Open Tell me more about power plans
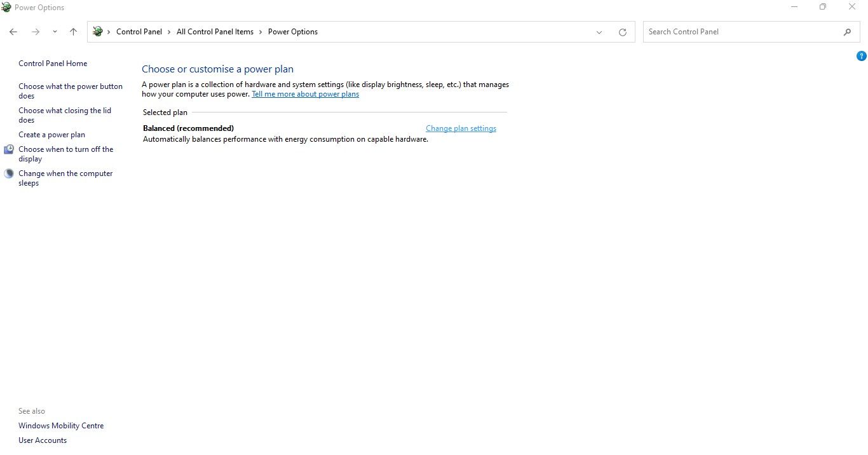 click(305, 94)
